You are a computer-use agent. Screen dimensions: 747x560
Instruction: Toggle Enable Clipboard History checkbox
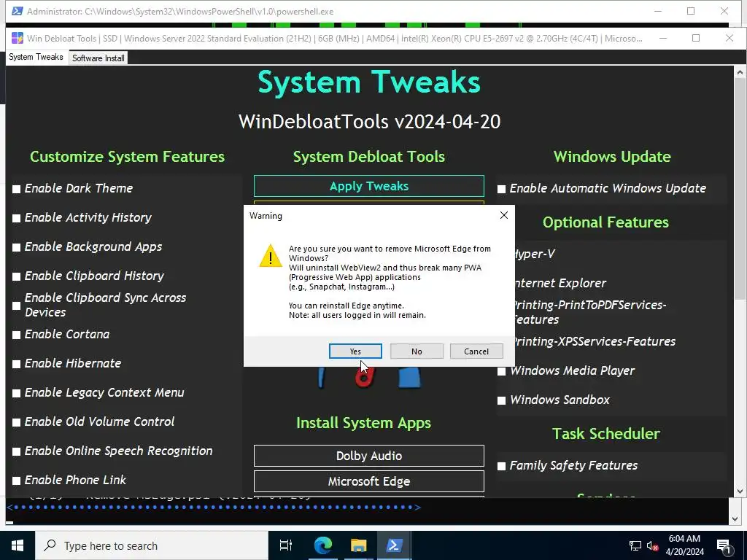[17, 276]
